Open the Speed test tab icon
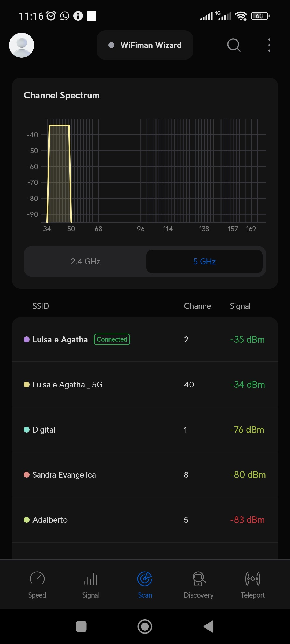Image resolution: width=290 pixels, height=644 pixels. (37, 579)
